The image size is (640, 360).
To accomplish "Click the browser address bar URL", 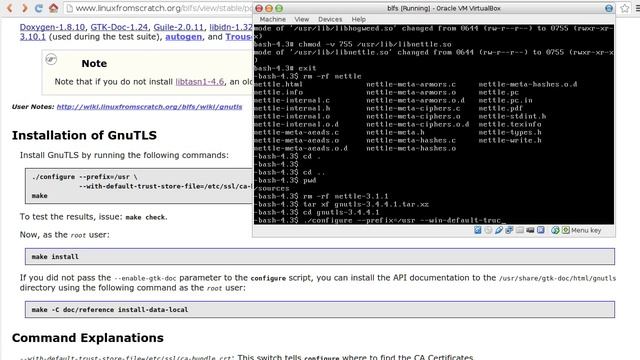I will point(163,8).
